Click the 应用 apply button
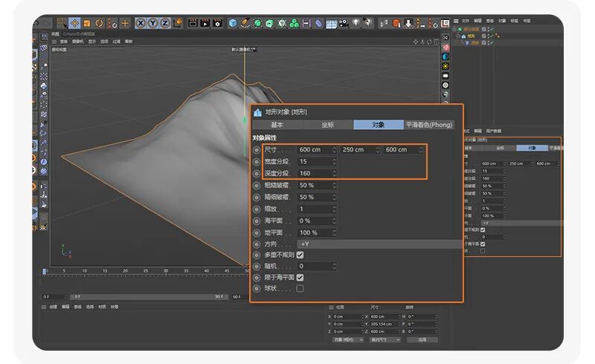Screen dimensions: 595x364 [422, 339]
